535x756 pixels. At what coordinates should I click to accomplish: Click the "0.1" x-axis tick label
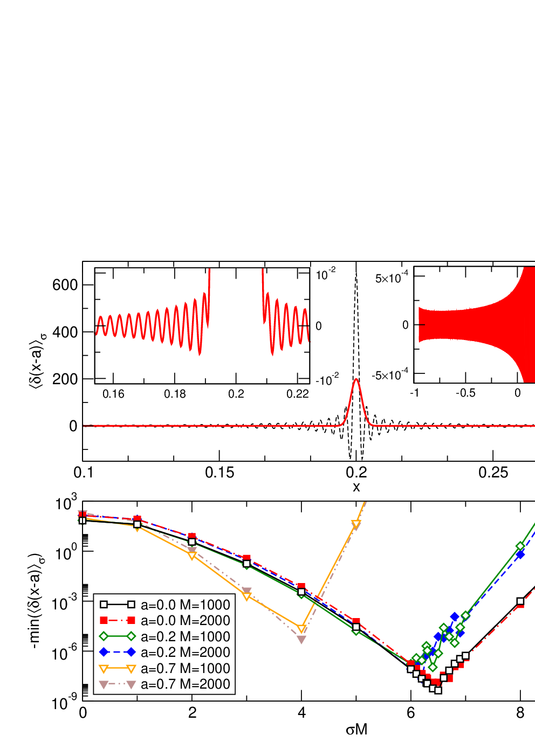click(x=83, y=473)
